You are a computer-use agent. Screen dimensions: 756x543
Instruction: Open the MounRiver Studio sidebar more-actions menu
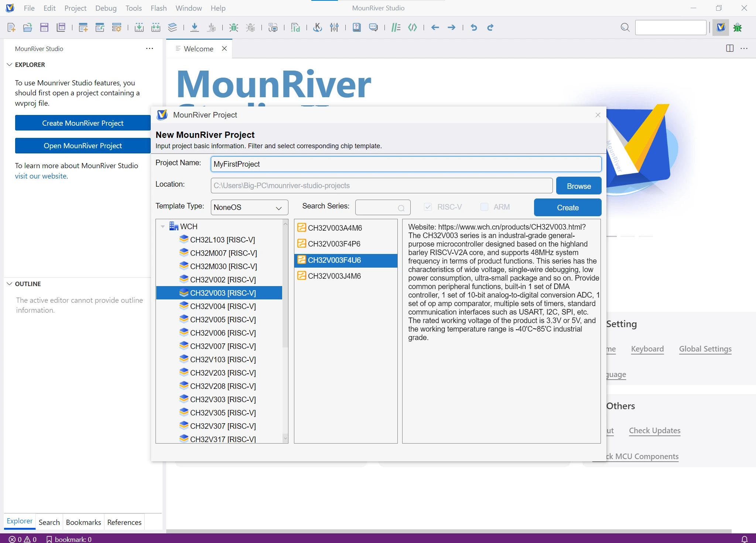(x=150, y=48)
